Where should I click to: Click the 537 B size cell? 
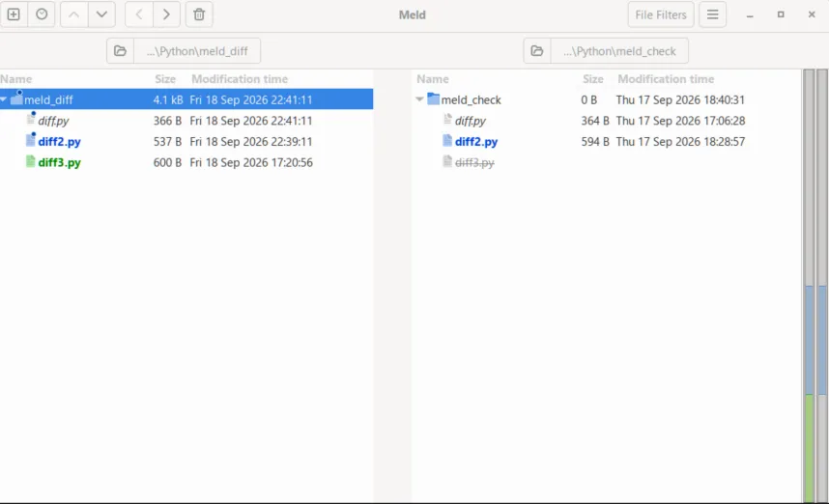[167, 142]
